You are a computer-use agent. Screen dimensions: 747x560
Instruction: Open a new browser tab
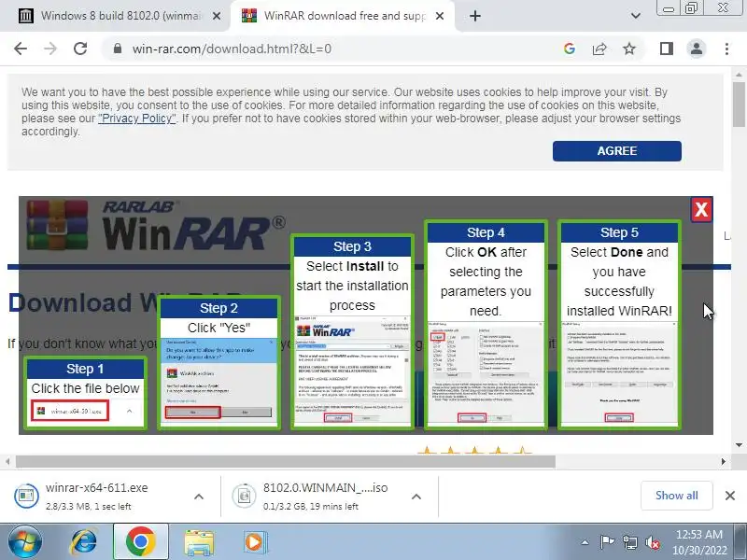point(475,16)
